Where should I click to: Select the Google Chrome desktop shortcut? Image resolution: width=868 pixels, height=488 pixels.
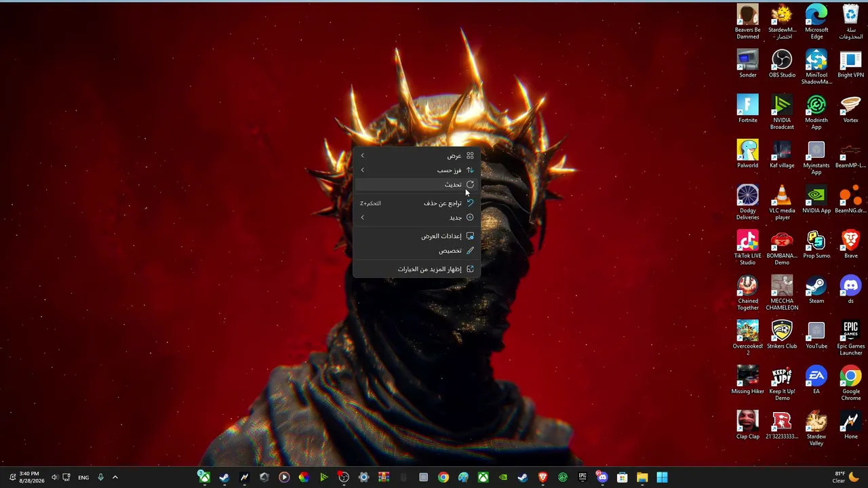point(850,383)
